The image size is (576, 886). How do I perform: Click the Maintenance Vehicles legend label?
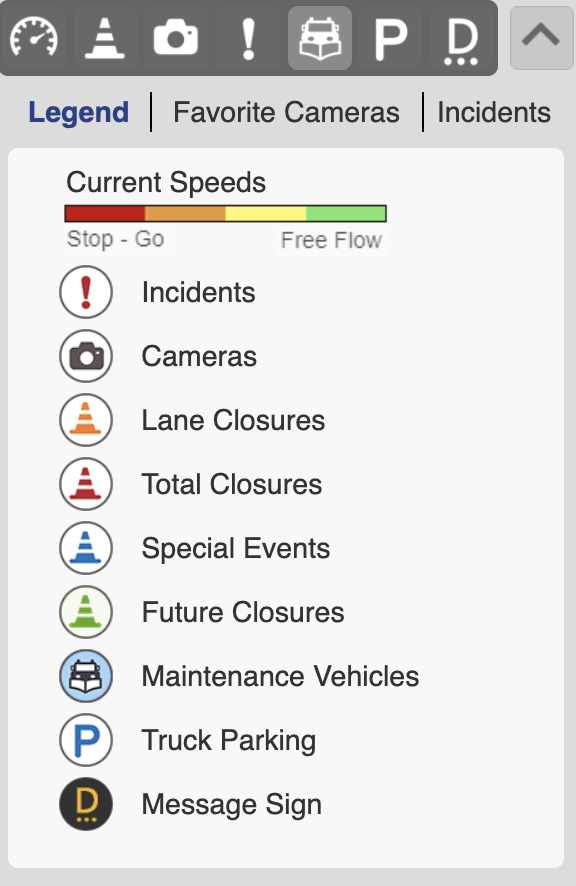tap(280, 676)
